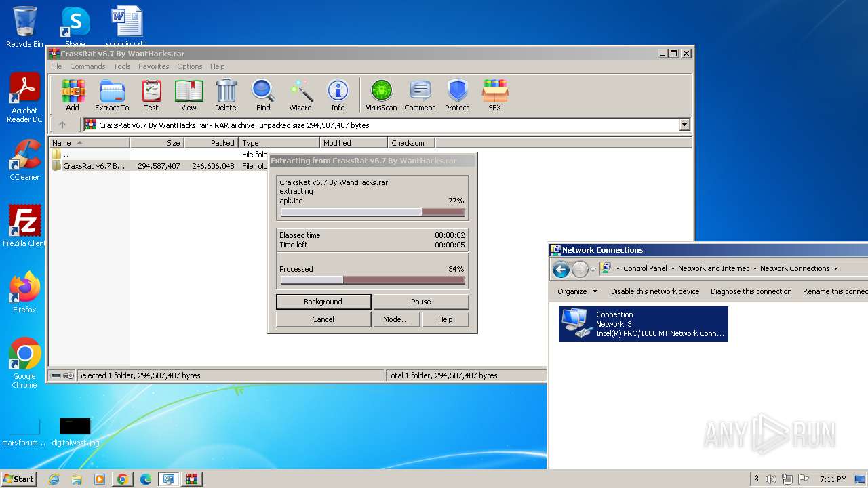Click the Delete trash can icon
Screen dimensions: 868x488
226,95
